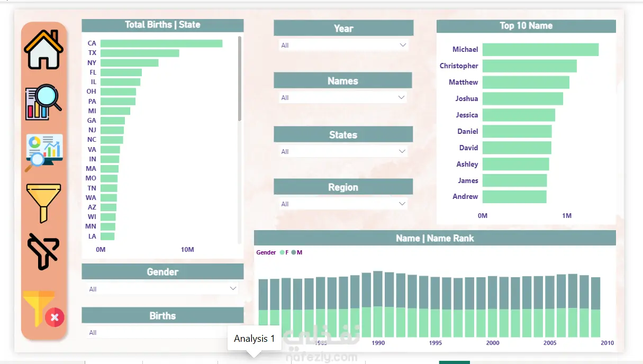Click the 10M axis label in state chart

click(187, 250)
